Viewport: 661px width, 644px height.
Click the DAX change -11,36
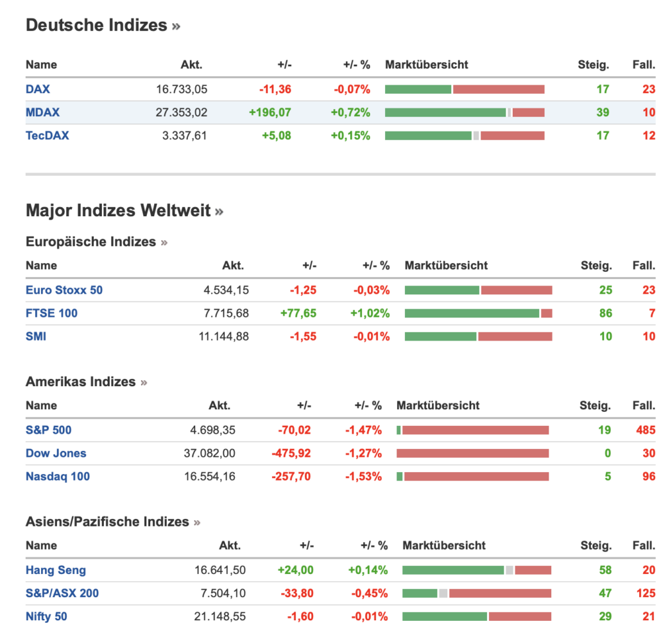coord(275,89)
